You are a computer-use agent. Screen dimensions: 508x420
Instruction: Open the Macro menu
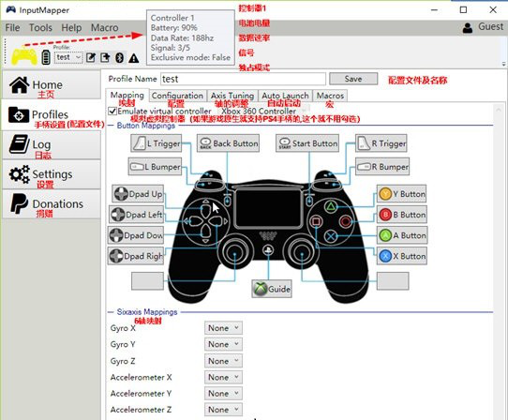[x=104, y=27]
